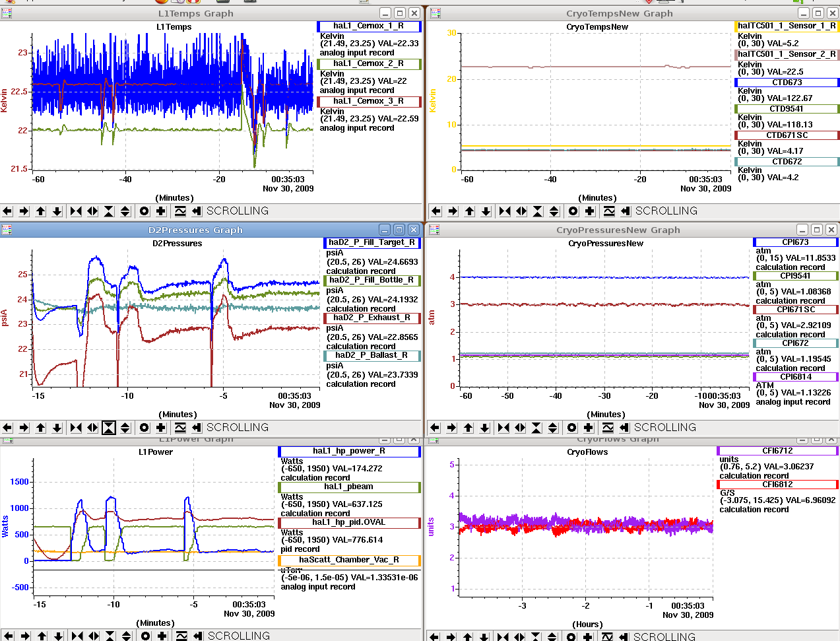Pan down in the L1Temps graph toolbar
The width and height of the screenshot is (840, 641).
(x=57, y=211)
